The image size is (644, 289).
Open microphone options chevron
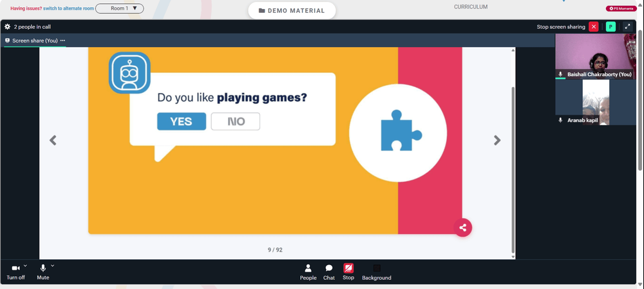[x=52, y=266]
